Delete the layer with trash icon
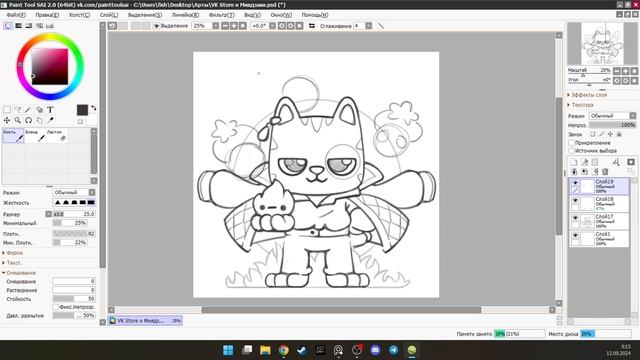The height and width of the screenshot is (360, 640). click(605, 171)
